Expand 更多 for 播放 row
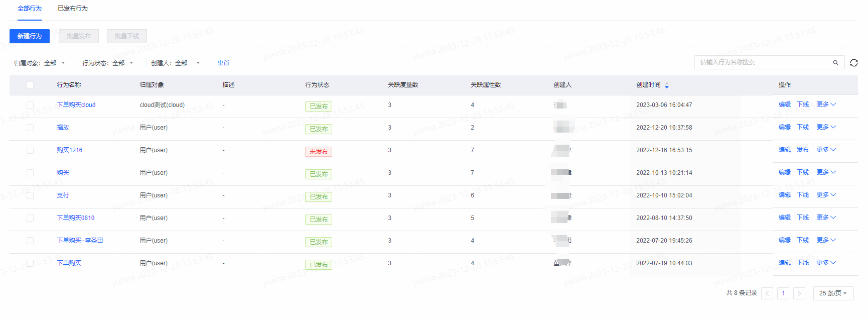This screenshot has width=868, height=320. [x=826, y=127]
